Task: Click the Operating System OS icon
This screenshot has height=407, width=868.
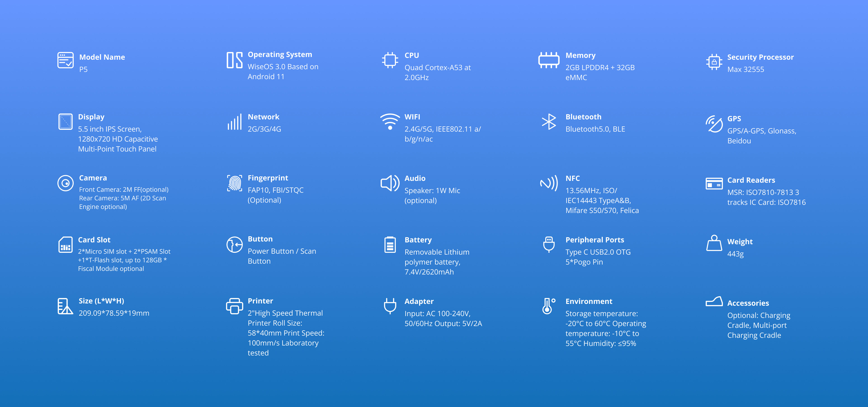Action: (x=235, y=60)
